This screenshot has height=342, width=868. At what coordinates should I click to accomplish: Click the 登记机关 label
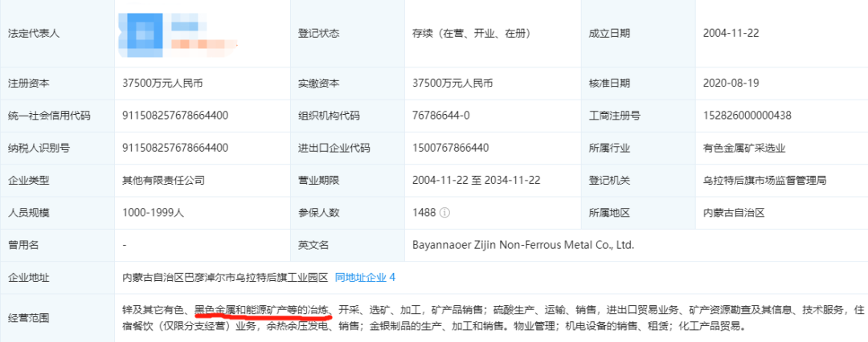[609, 181]
